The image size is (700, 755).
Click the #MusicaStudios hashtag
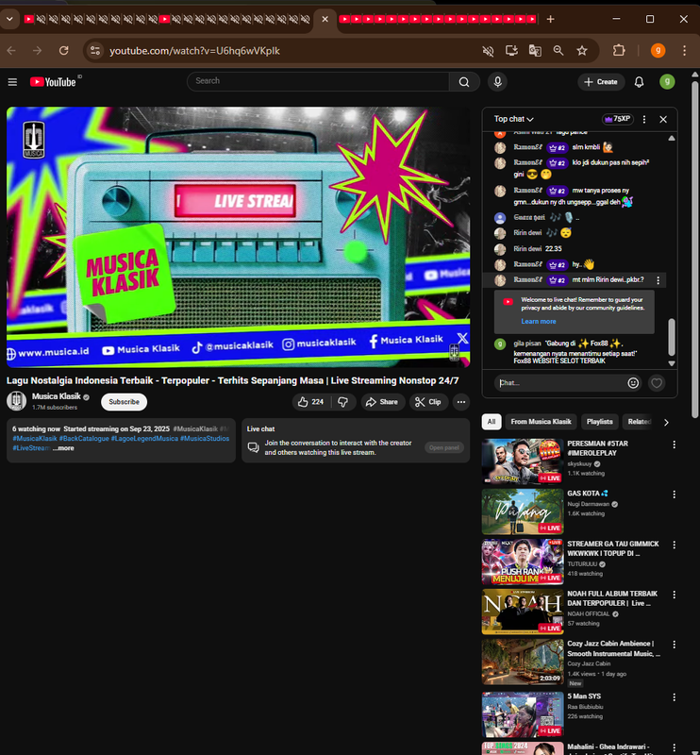205,439
